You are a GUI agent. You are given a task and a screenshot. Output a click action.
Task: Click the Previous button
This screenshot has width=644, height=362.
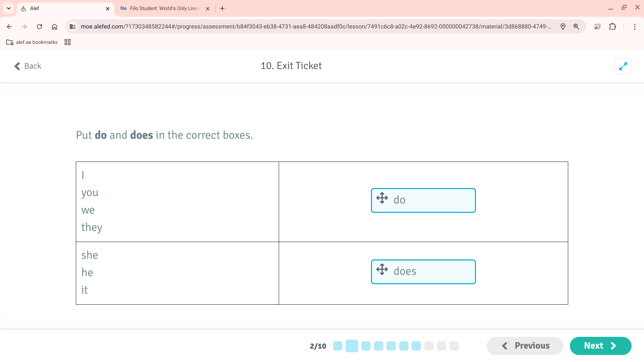[525, 346]
